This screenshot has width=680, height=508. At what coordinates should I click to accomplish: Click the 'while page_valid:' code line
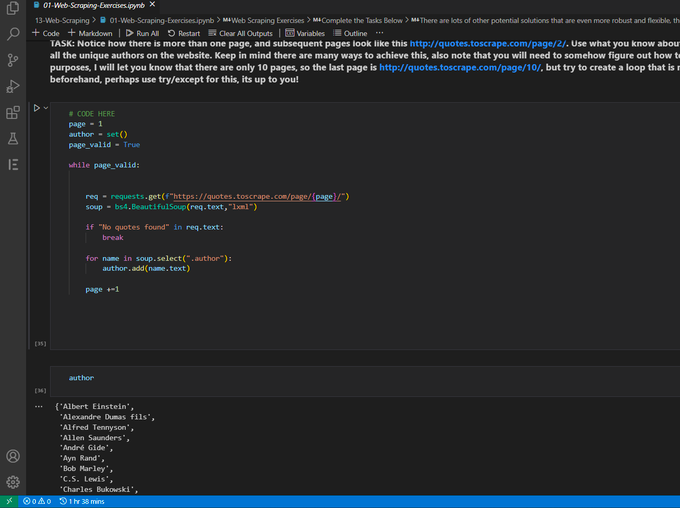tap(104, 165)
